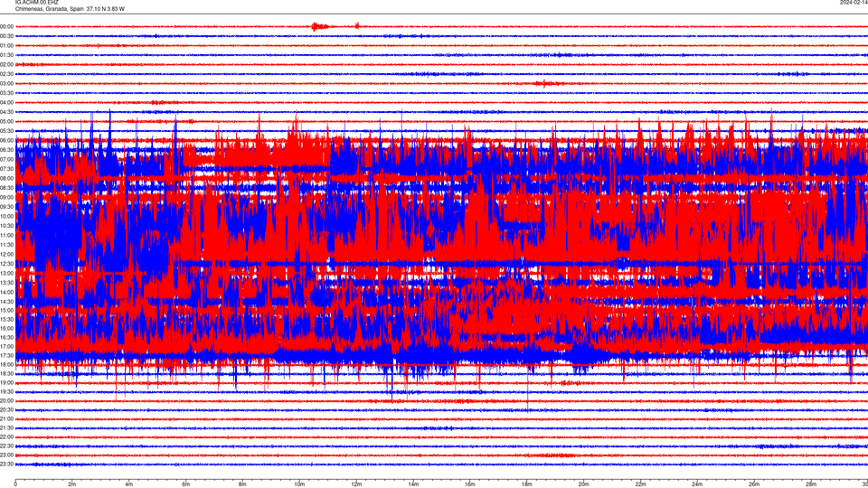Select the 04:00 time label
Screen dimensions: 868x488
click(x=6, y=102)
